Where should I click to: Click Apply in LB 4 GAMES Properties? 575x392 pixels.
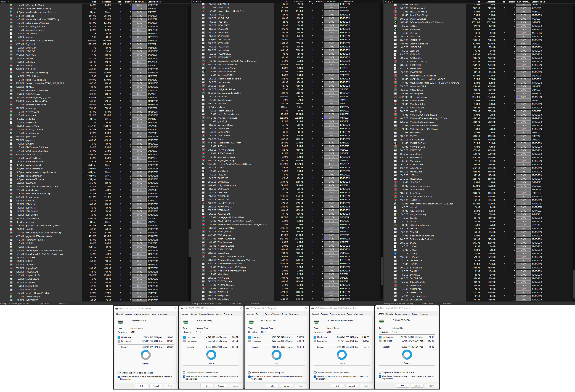pyautogui.click(x=431, y=386)
